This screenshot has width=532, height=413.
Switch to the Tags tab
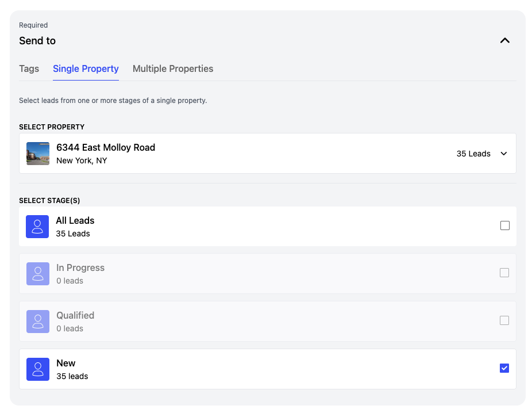pyautogui.click(x=29, y=68)
